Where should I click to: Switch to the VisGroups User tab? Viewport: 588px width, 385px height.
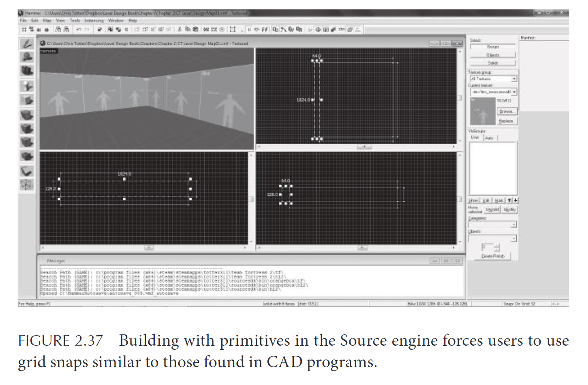pos(475,138)
